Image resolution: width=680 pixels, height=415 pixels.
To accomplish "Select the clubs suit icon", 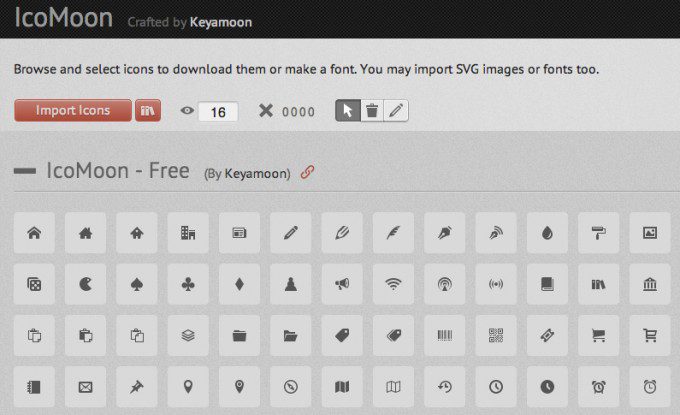I will point(188,284).
